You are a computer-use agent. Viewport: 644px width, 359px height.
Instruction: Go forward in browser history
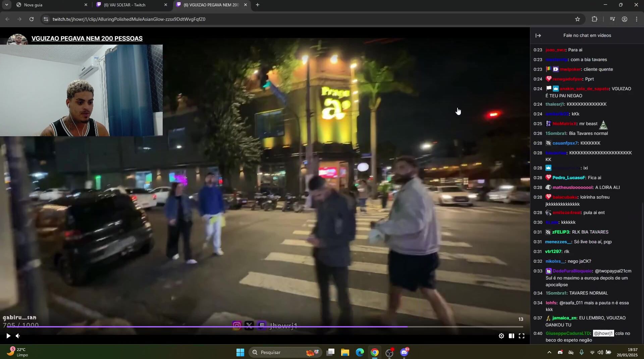click(x=19, y=19)
